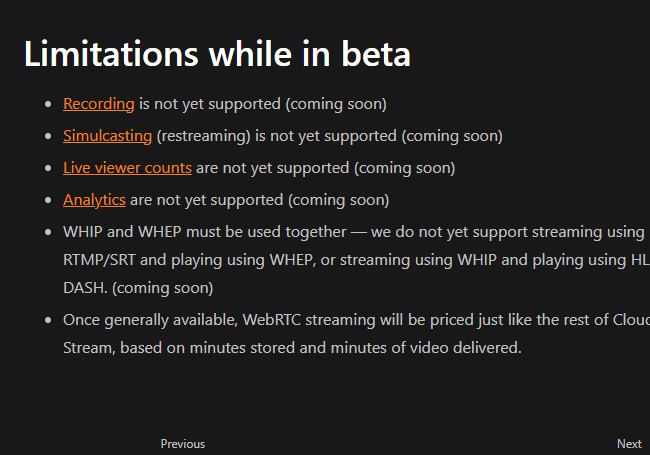Open the Simulcasting link
This screenshot has width=650, height=455.
click(x=107, y=136)
